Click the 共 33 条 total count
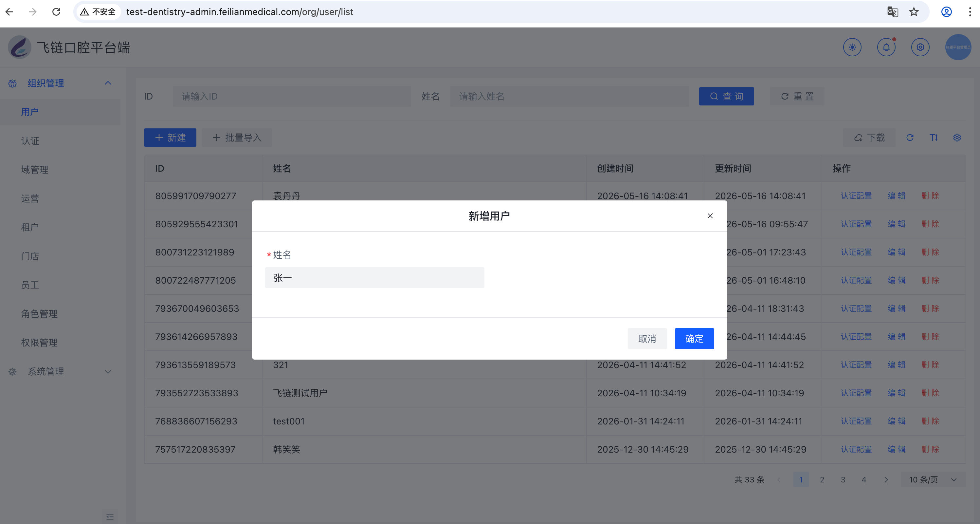 coord(749,479)
